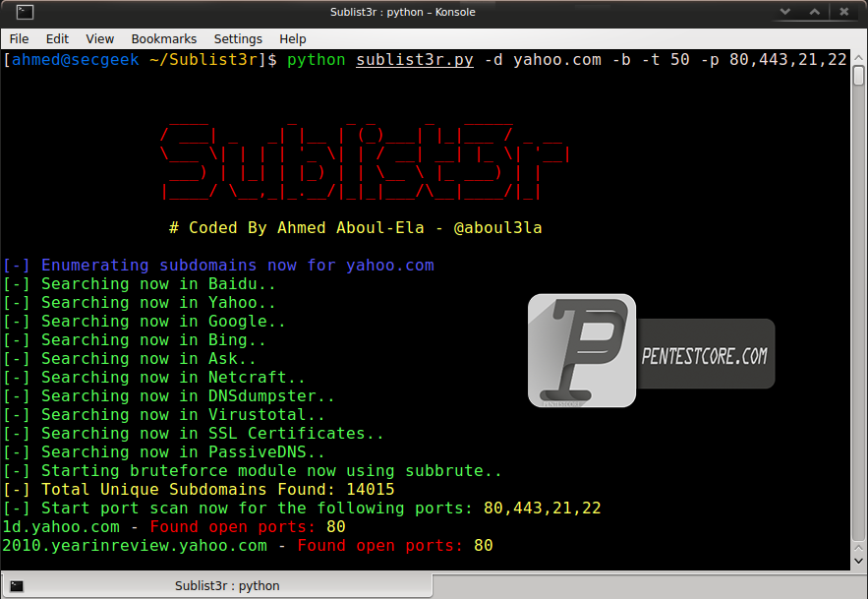Open the File menu
Image resolution: width=868 pixels, height=599 pixels.
pos(19,38)
